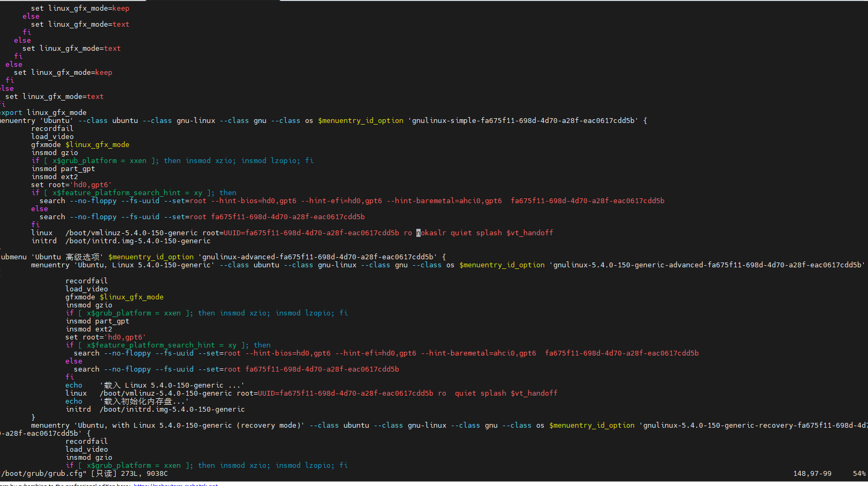
Task: Click the echo text '载入 Linux 5.4.0-150-generic ...'
Action: 172,385
